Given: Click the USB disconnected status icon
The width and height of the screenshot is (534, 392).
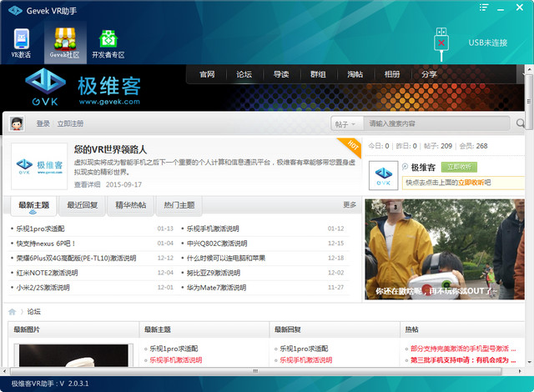Looking at the screenshot, I should (441, 42).
